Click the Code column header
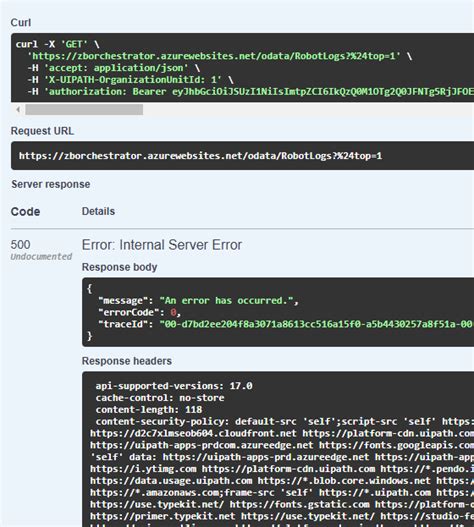Viewport: 474px width, 527px height. click(x=26, y=212)
